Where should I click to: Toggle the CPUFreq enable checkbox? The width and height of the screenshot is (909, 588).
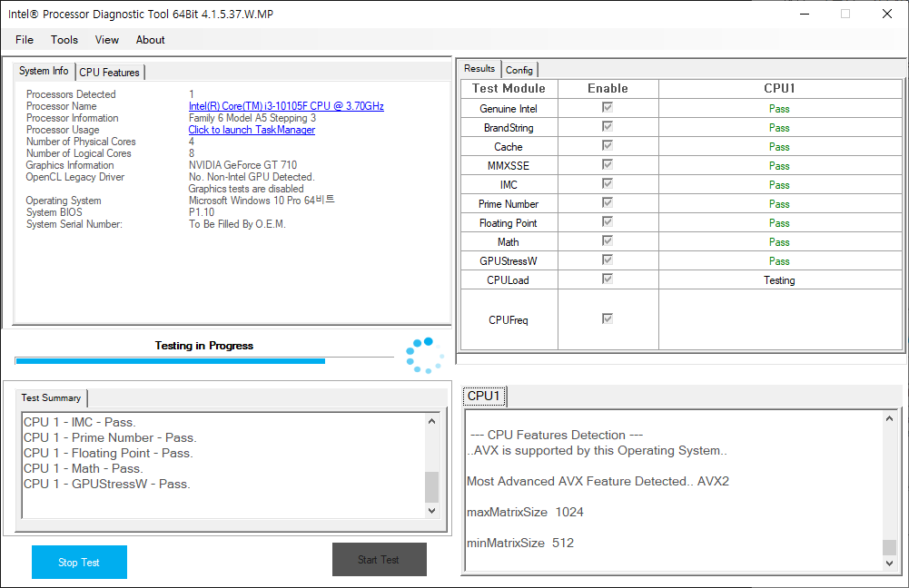coord(608,318)
